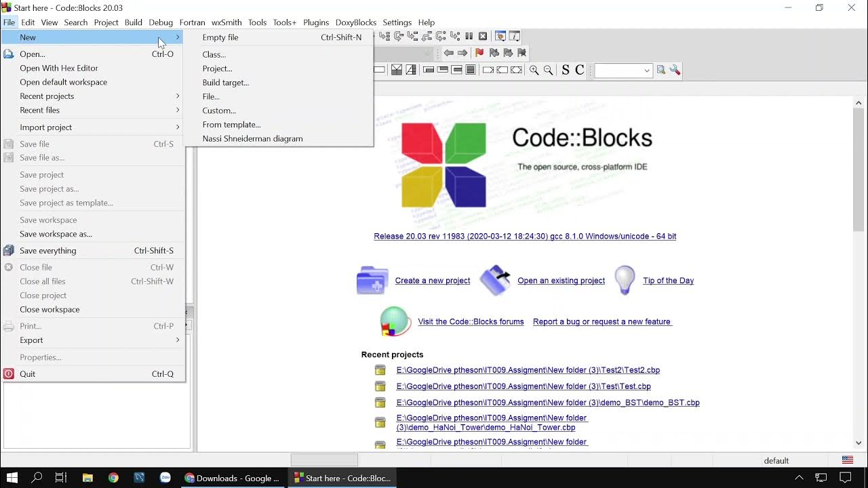Select Open... in the File menu
The image size is (868, 488).
coord(93,54)
